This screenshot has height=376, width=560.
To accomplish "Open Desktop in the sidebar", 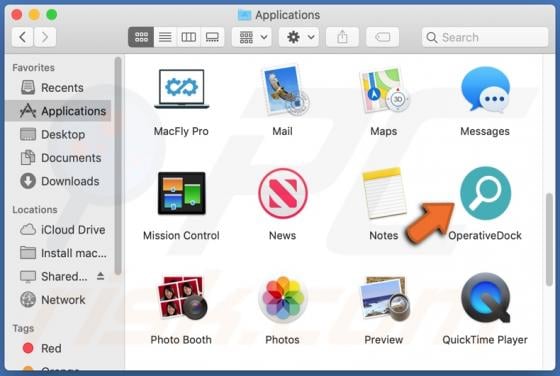I will click(x=58, y=135).
